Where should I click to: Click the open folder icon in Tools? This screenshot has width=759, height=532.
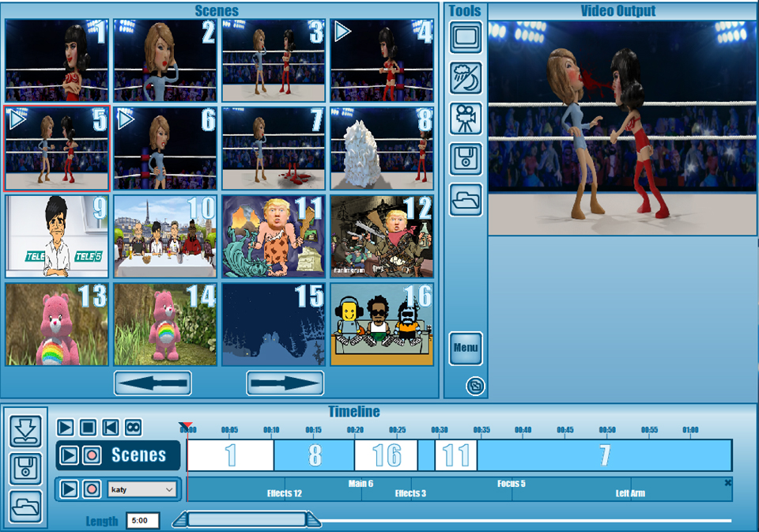click(x=466, y=199)
